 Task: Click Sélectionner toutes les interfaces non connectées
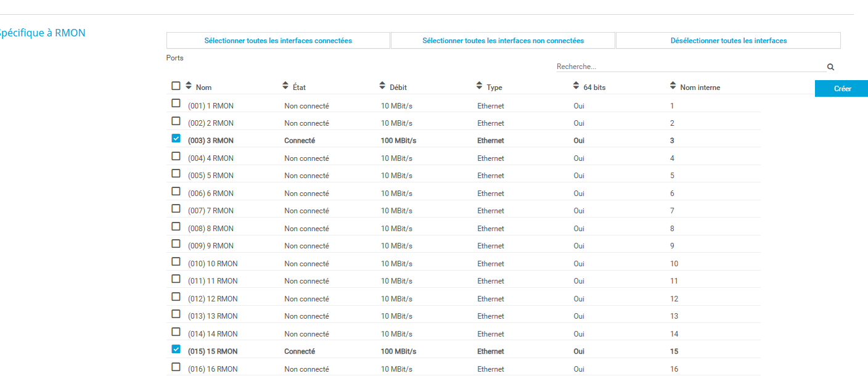tap(503, 41)
